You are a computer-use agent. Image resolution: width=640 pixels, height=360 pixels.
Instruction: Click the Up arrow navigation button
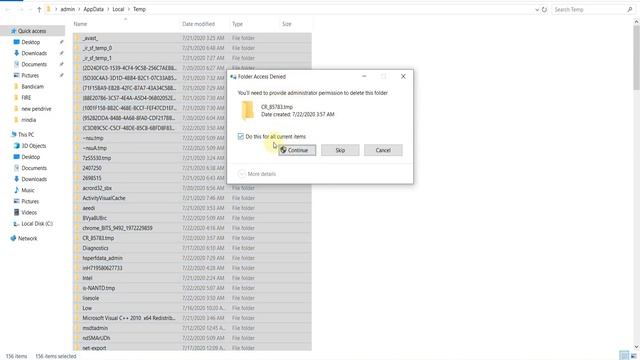[39, 9]
